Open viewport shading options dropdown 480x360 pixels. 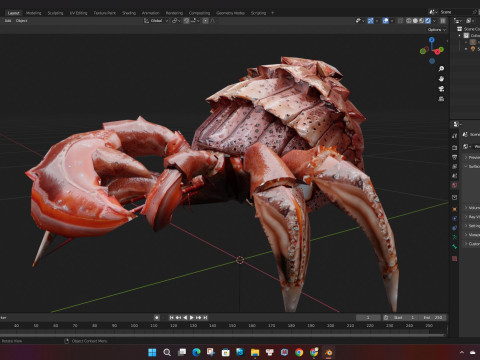tap(434, 21)
